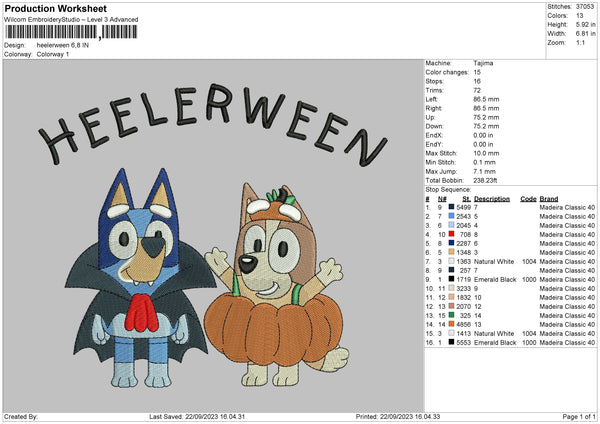600x424 pixels.
Task: Click the 'Description' column header
Action: click(492, 199)
